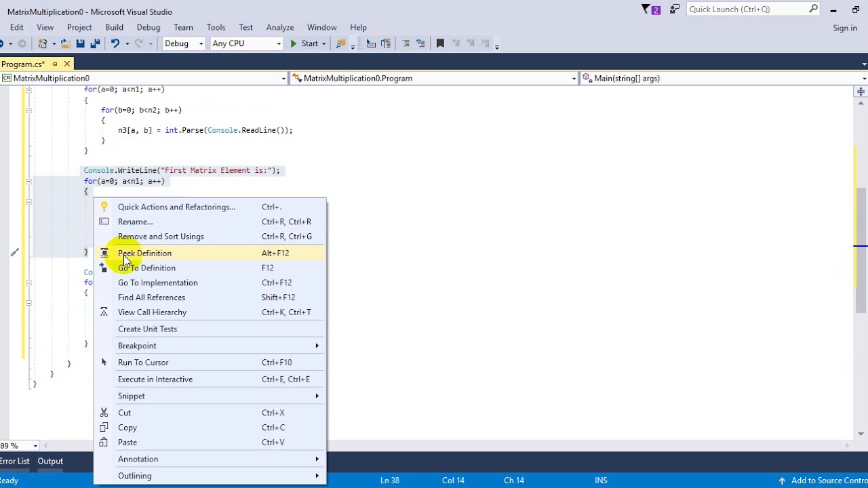Viewport: 868px width, 488px height.
Task: Open the notifications flag icon
Action: tap(650, 9)
